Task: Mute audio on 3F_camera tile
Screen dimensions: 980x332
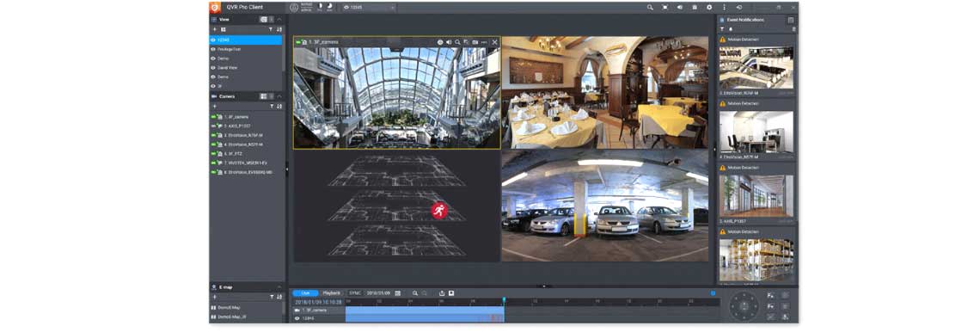Action: (x=449, y=42)
